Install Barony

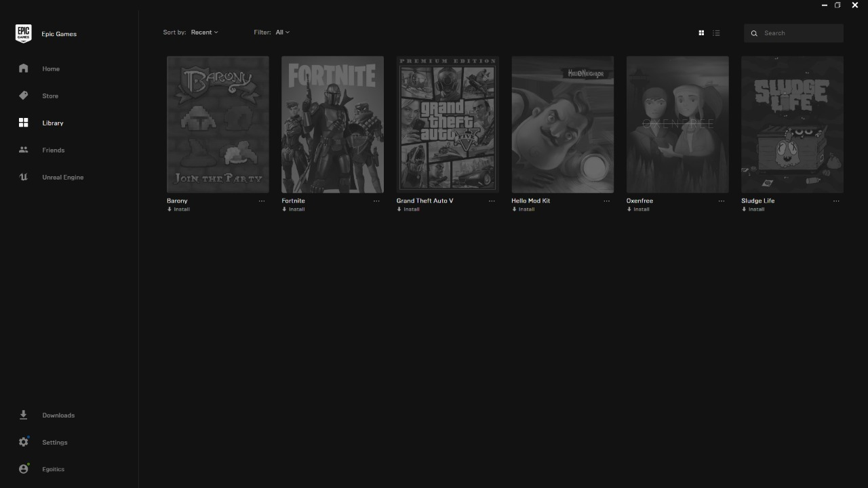click(x=178, y=209)
